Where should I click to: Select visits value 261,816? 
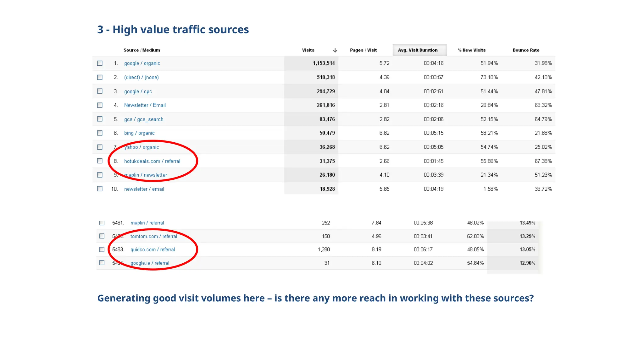point(326,105)
